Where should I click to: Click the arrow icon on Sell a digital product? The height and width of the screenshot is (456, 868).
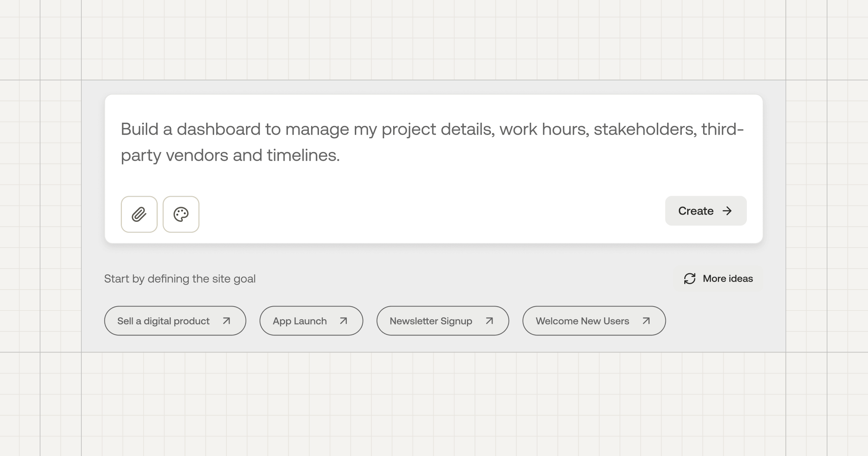(x=226, y=321)
